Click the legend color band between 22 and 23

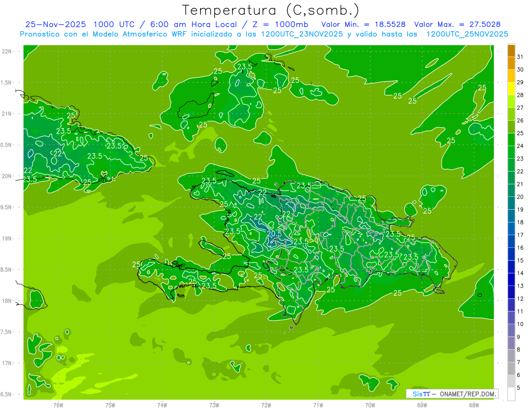coord(511,165)
